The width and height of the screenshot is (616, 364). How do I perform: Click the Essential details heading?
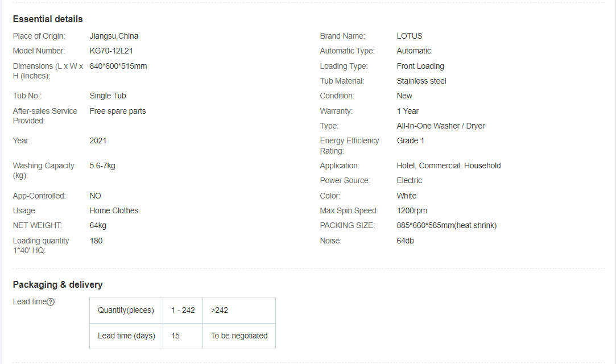48,19
